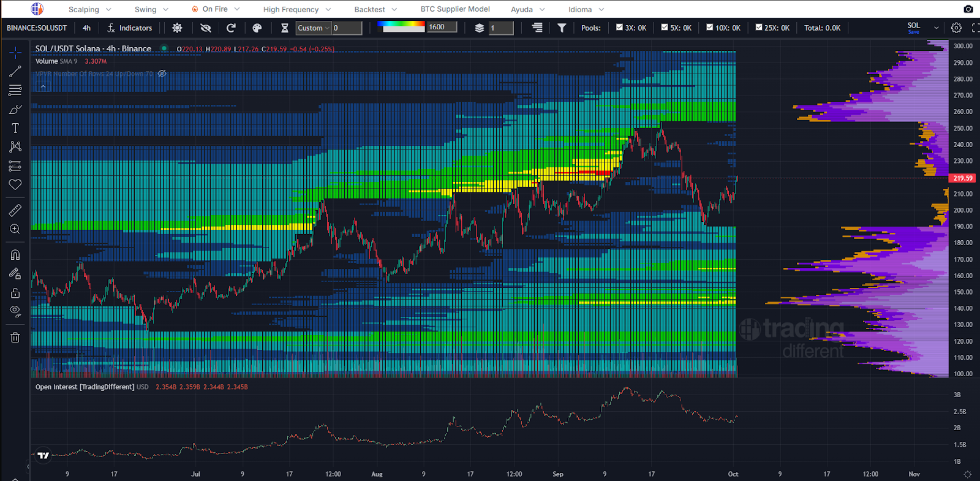Image resolution: width=980 pixels, height=481 pixels.
Task: Select the crosshair cursor tool
Action: click(15, 52)
